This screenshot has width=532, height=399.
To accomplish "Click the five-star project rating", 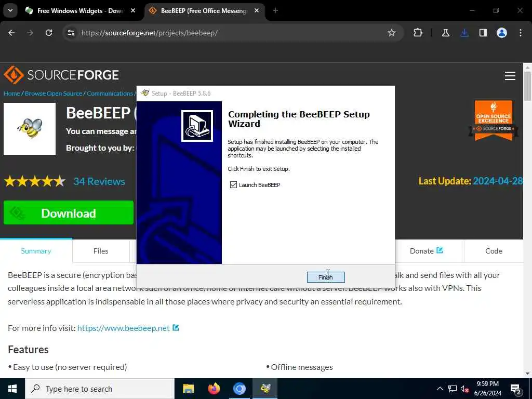I will 35,181.
